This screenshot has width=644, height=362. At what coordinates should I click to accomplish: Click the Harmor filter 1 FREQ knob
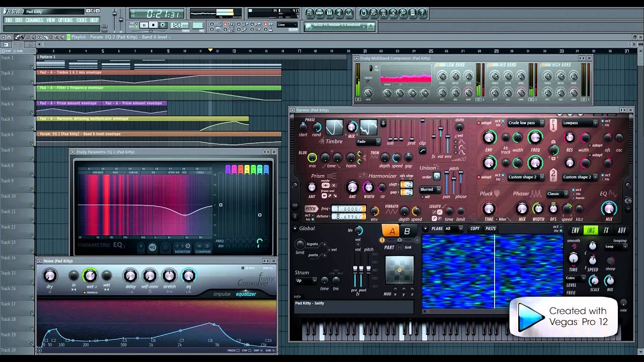click(x=535, y=137)
